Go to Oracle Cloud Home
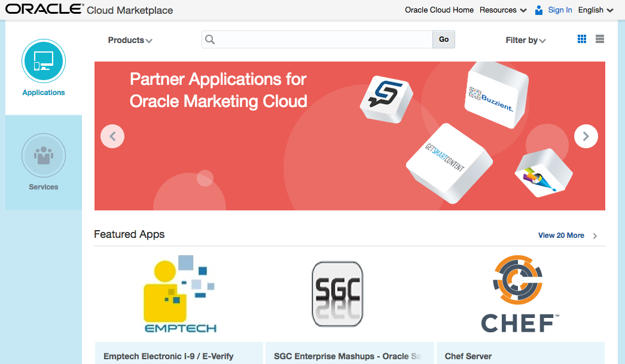This screenshot has height=364, width=625. (439, 10)
